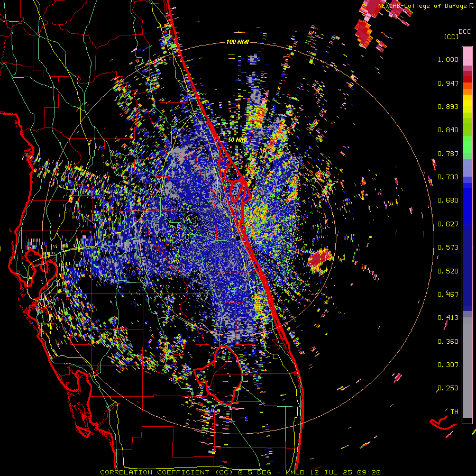
Task: Select the 0.680 scale value
Action: point(448,200)
